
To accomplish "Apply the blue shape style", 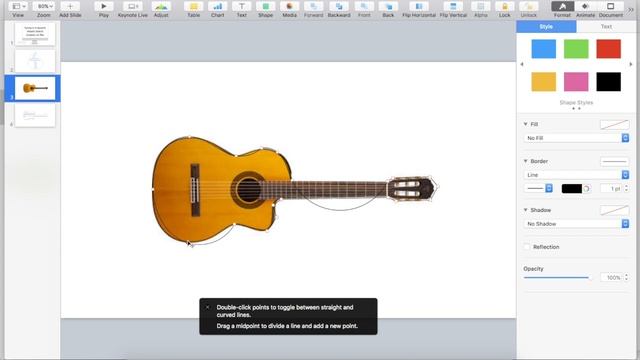I will [544, 49].
